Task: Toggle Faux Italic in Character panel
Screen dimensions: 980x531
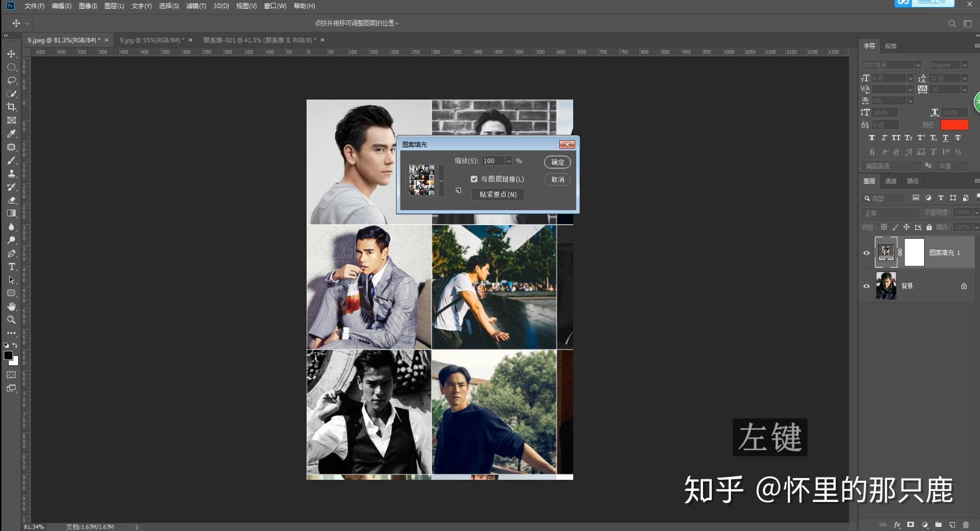Action: tap(884, 138)
